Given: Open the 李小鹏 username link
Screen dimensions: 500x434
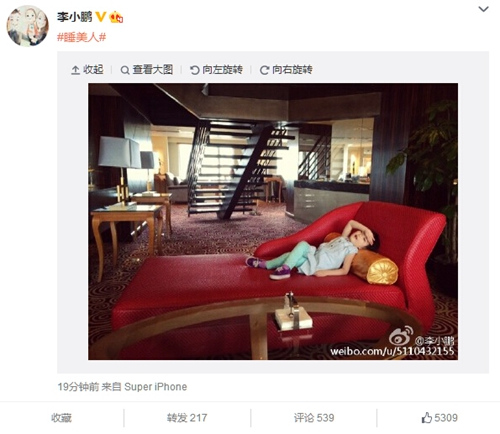Looking at the screenshot, I should [x=75, y=17].
